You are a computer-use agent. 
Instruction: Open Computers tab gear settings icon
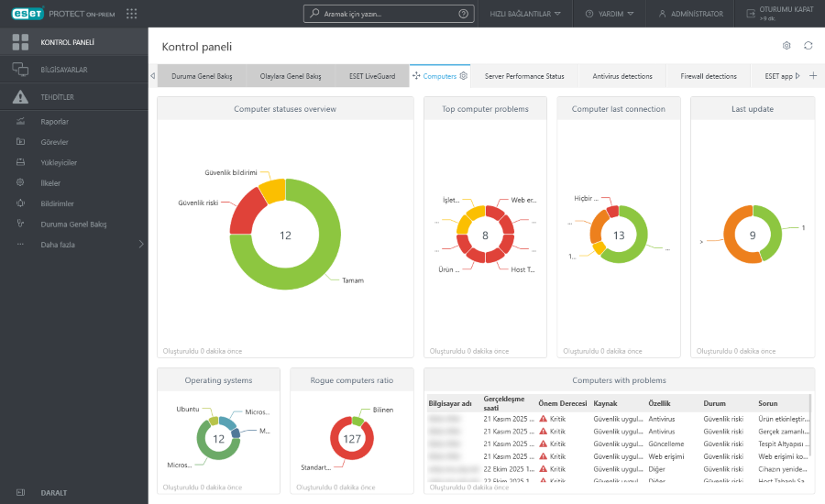(x=464, y=76)
